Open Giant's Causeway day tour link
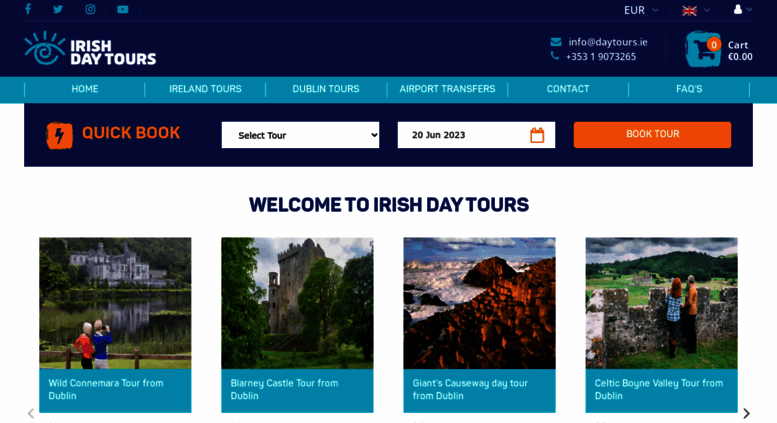 (x=470, y=389)
